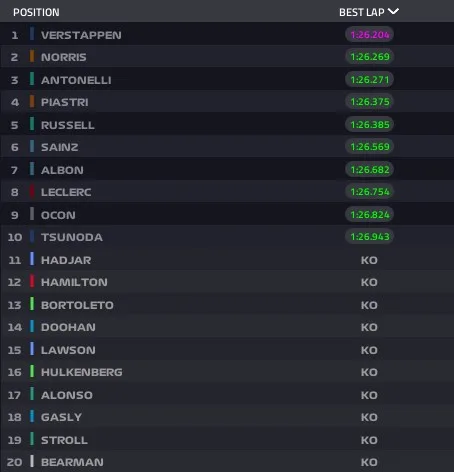The width and height of the screenshot is (454, 472).
Task: Click Bortoleto's green team color bar
Action: click(x=32, y=304)
